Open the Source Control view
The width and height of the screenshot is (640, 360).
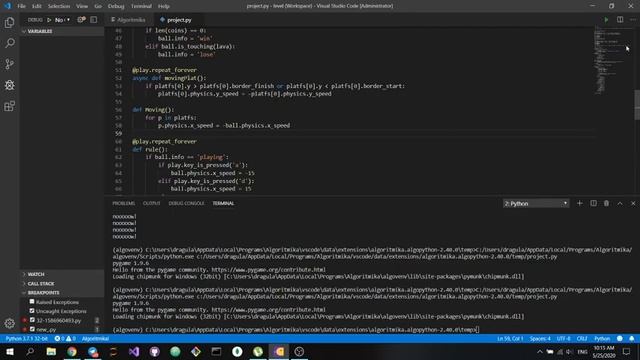coord(9,64)
